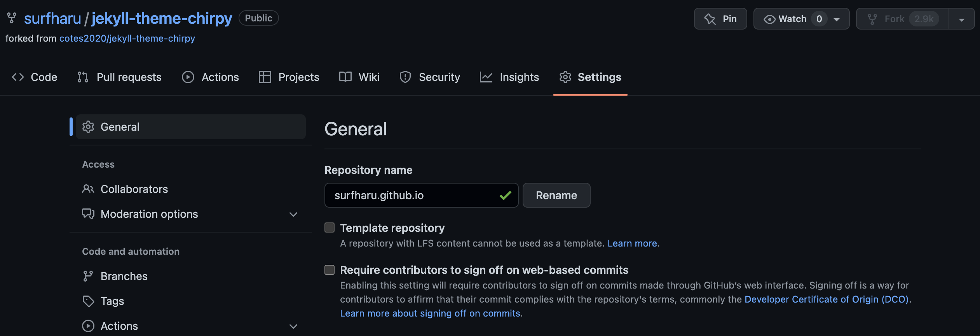Enable the Template repository checkbox
Screen dimensions: 980x336
click(330, 228)
